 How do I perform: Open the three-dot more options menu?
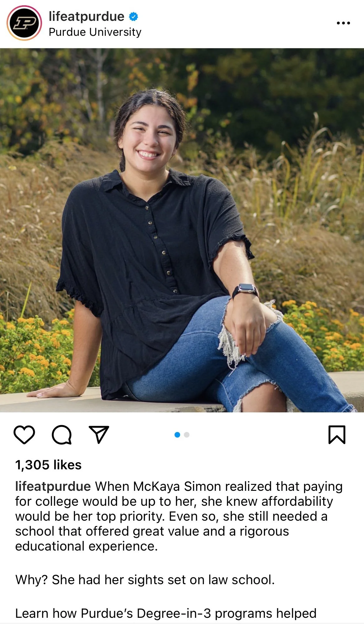pos(343,23)
